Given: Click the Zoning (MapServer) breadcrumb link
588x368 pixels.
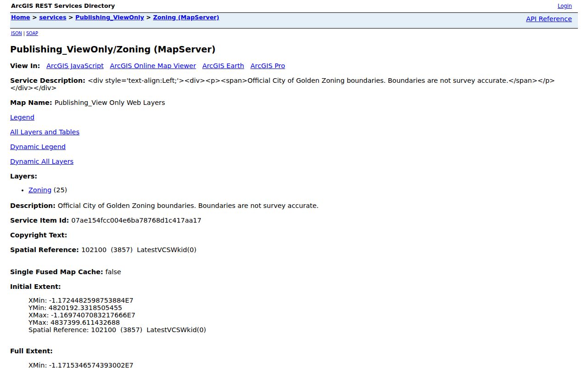Looking at the screenshot, I should click(186, 17).
